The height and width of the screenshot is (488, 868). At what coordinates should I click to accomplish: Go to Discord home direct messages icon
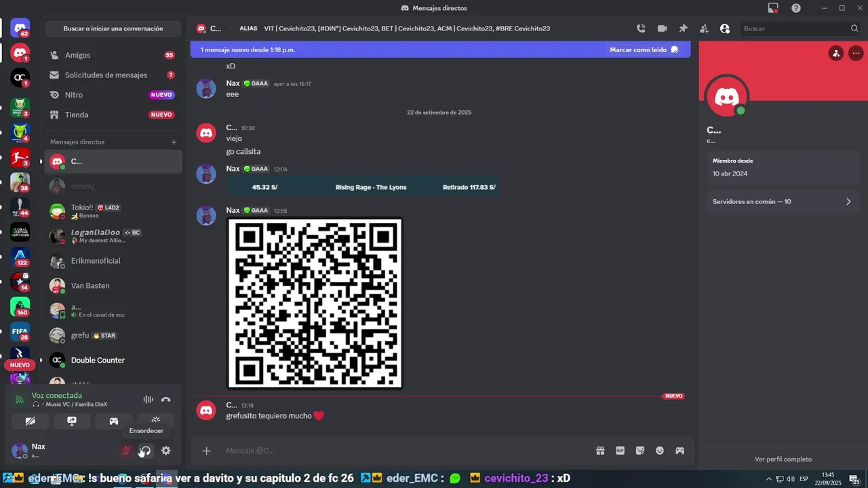20,28
